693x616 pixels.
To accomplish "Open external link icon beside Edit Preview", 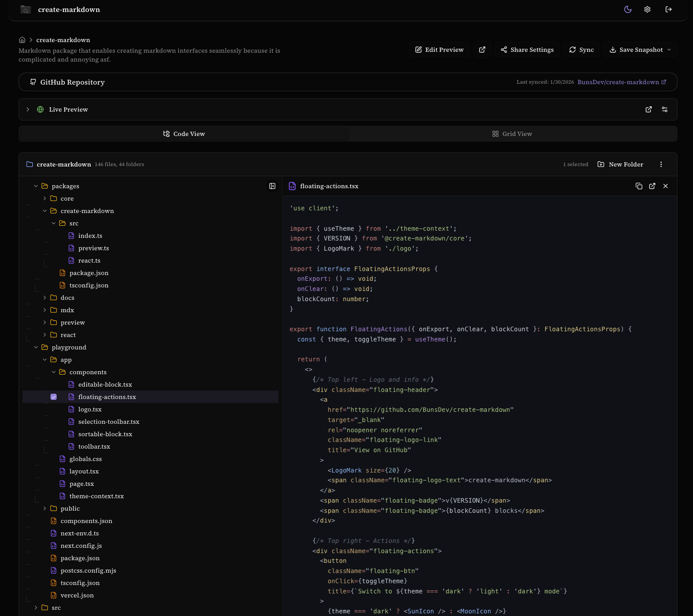I will pyautogui.click(x=482, y=50).
